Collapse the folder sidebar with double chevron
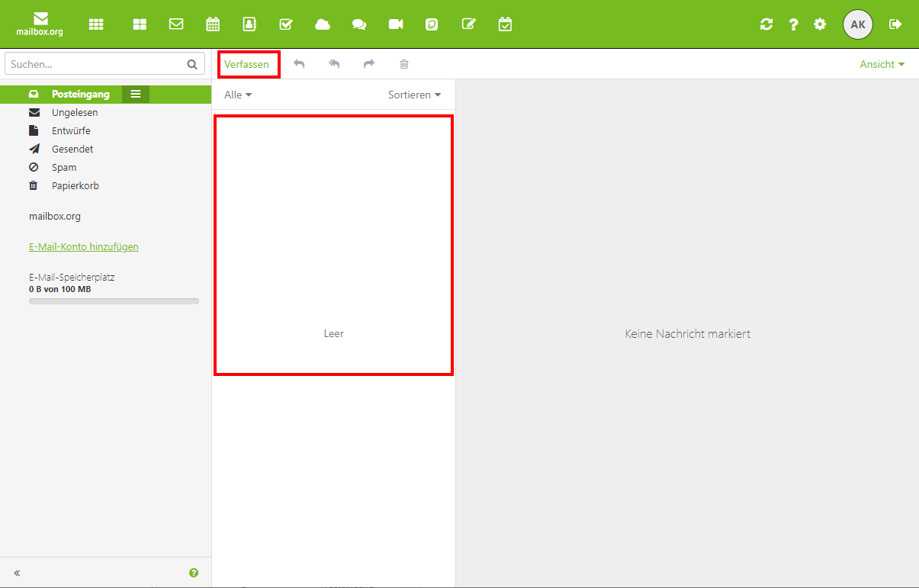Image resolution: width=919 pixels, height=588 pixels. tap(17, 573)
